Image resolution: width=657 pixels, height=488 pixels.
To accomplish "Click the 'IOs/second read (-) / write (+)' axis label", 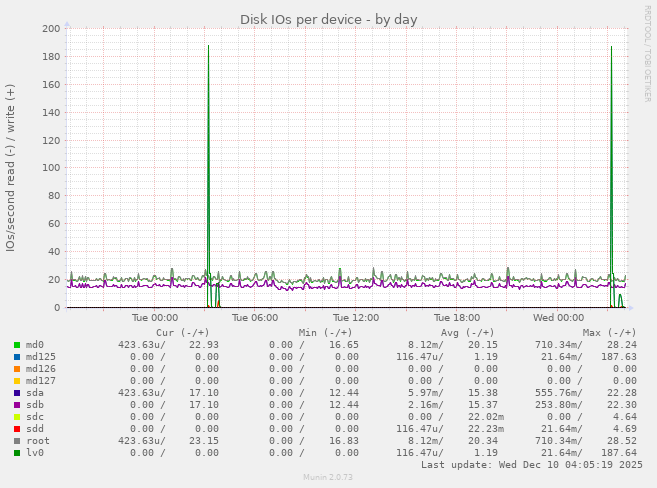I will coord(10,168).
